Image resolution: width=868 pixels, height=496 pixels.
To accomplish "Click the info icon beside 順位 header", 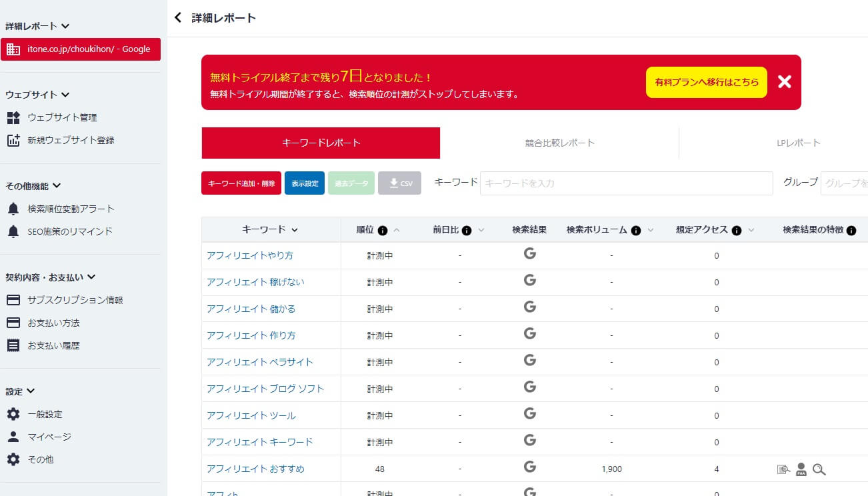I will point(383,230).
